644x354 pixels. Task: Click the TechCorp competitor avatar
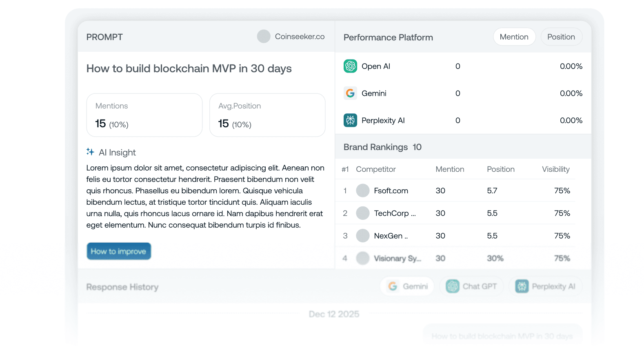pos(362,213)
